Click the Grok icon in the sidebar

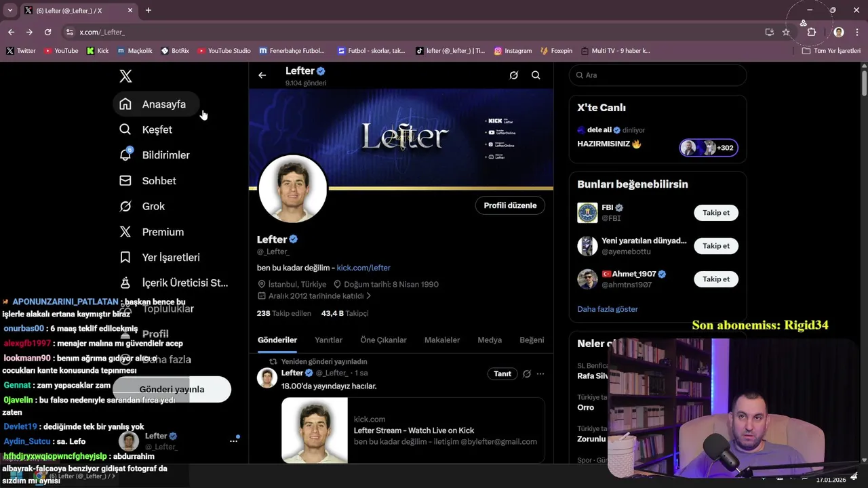click(x=125, y=206)
